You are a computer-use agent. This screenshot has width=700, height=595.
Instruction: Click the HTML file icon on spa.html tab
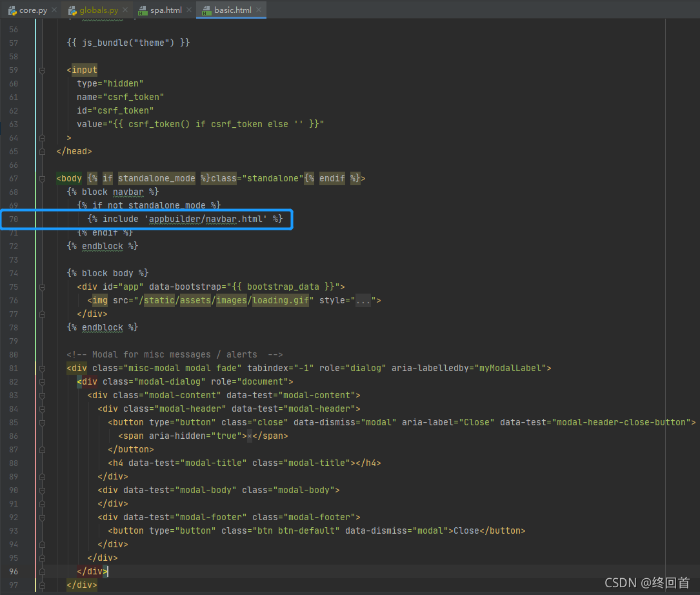143,10
